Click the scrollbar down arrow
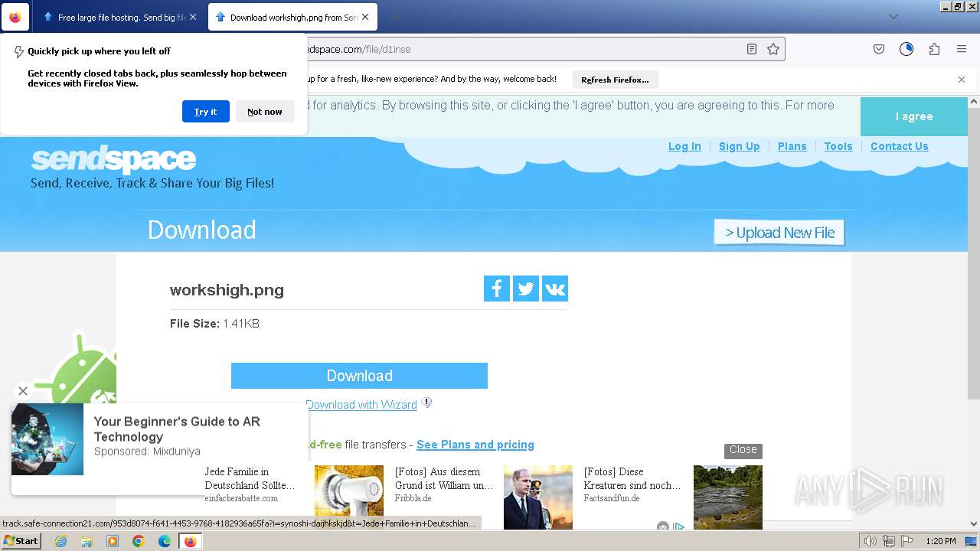The height and width of the screenshot is (551, 980). click(x=974, y=524)
